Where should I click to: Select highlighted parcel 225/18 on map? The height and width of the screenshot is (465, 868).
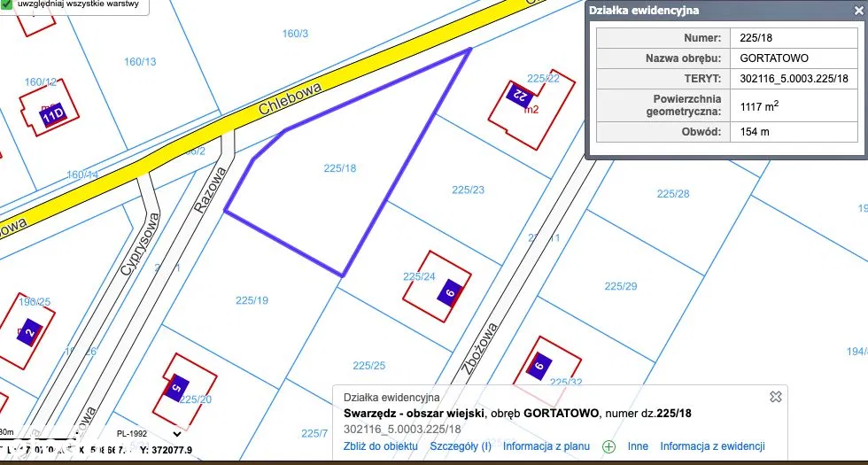pos(339,168)
